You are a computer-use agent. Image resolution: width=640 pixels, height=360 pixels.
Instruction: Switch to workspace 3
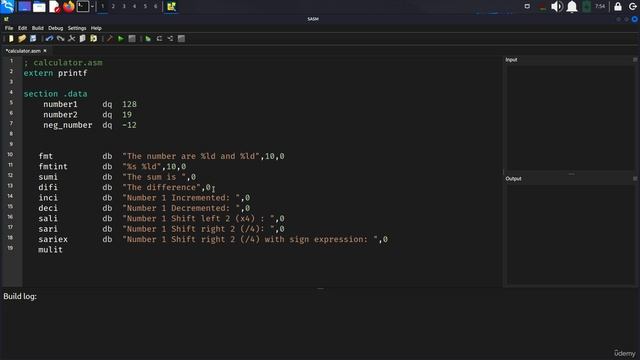click(124, 6)
